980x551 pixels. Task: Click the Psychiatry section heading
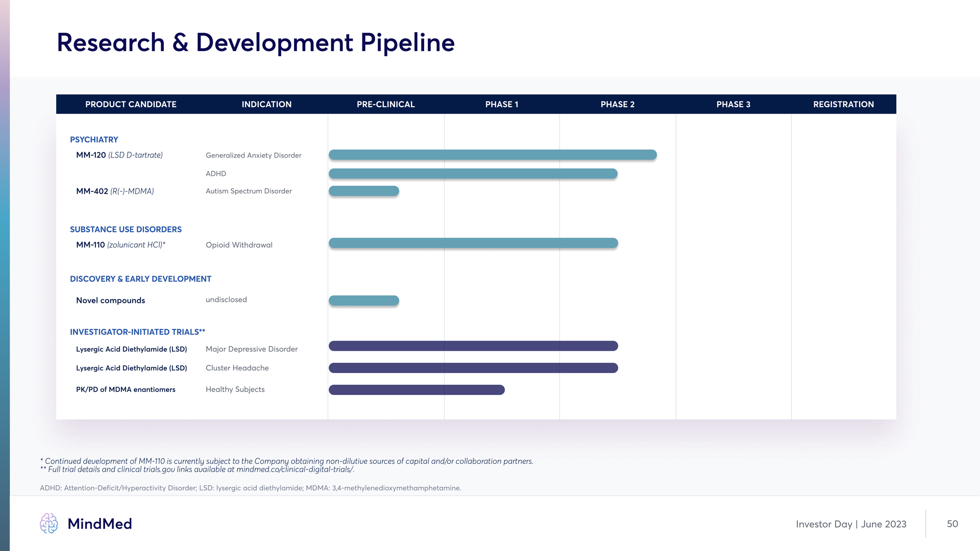(x=94, y=140)
